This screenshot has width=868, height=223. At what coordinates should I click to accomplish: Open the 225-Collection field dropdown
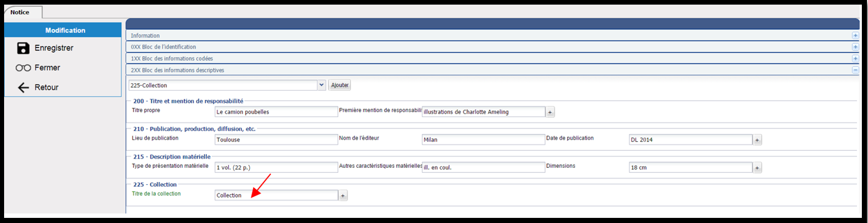tap(322, 85)
